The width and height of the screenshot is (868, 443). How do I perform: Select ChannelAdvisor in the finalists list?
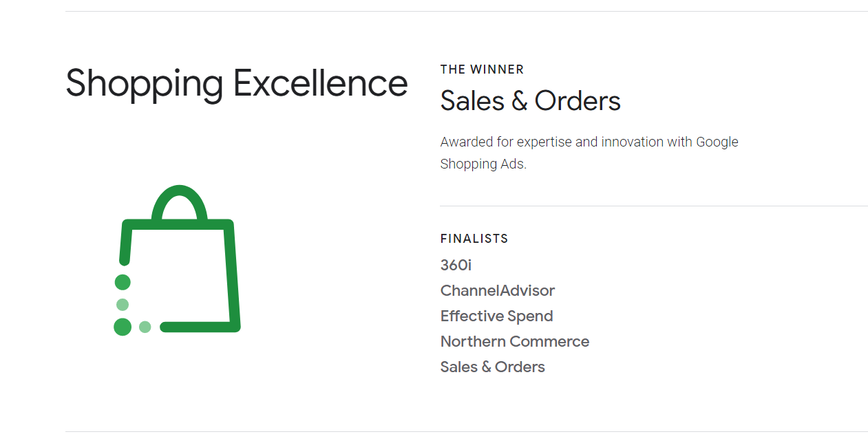pos(497,290)
